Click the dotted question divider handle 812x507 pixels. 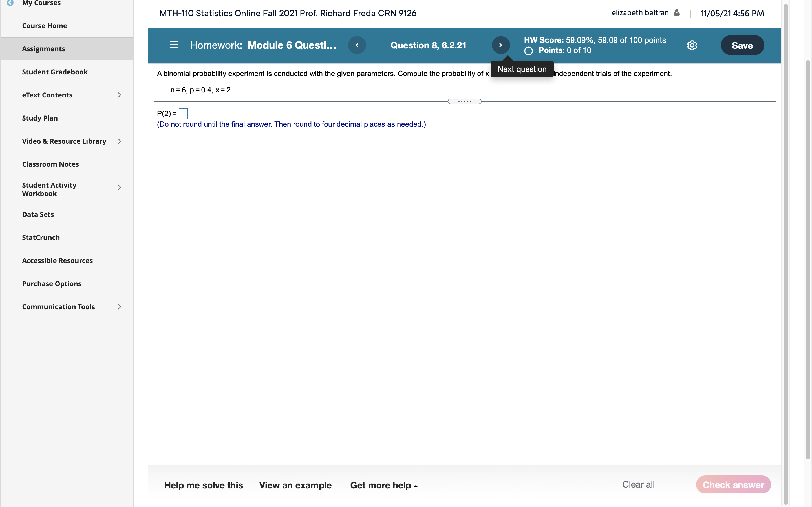coord(464,101)
